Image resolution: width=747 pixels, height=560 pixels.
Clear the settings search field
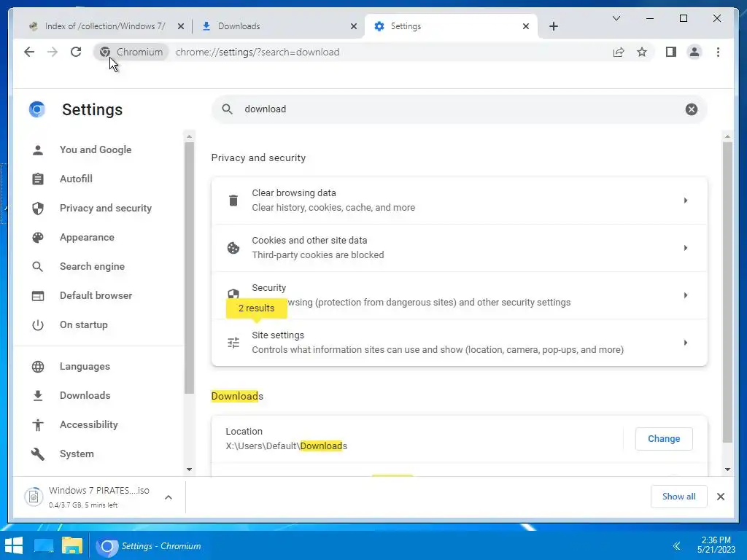[692, 109]
